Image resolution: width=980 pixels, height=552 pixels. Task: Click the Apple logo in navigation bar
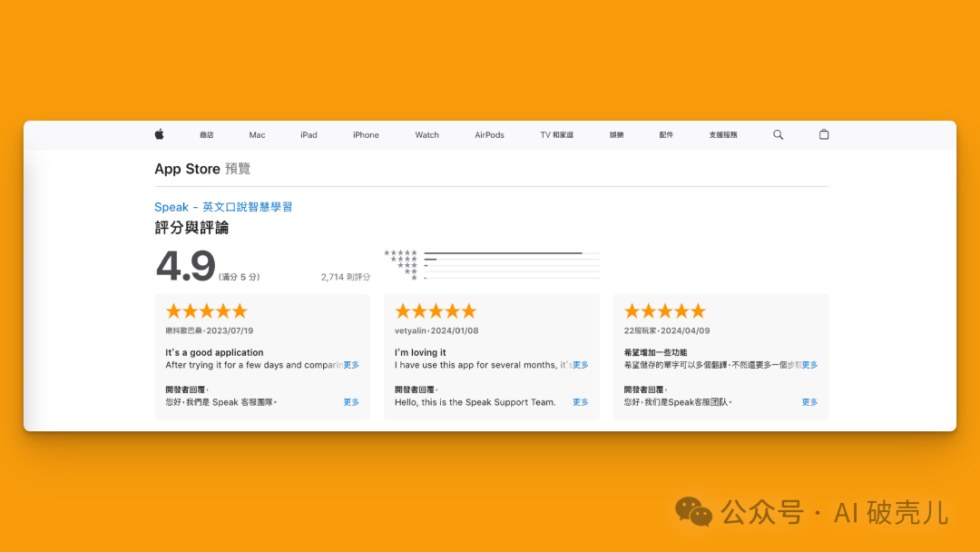(x=159, y=134)
